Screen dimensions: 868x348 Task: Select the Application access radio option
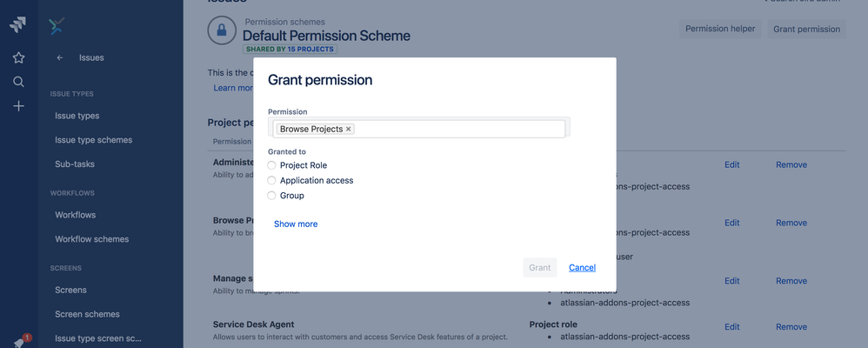click(272, 181)
